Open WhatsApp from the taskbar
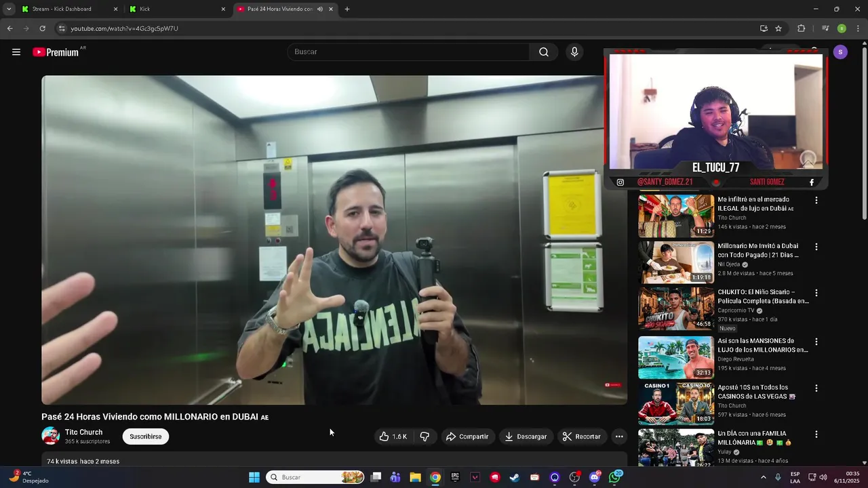Viewport: 868px width, 488px height. 615,477
